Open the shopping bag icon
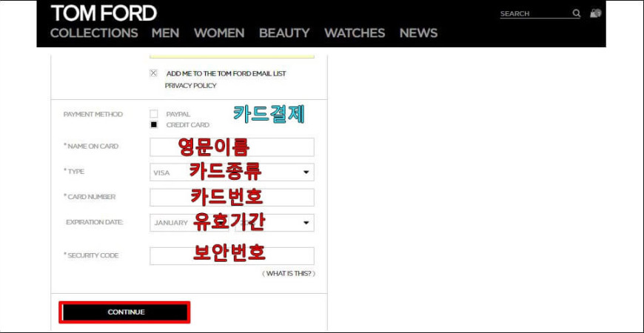 coord(596,13)
